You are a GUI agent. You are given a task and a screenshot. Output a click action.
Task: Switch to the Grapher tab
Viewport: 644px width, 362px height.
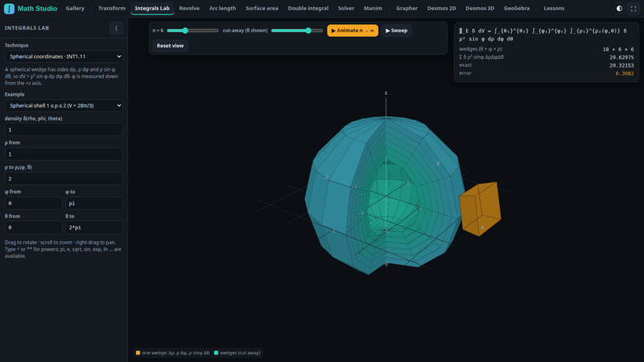tap(407, 8)
